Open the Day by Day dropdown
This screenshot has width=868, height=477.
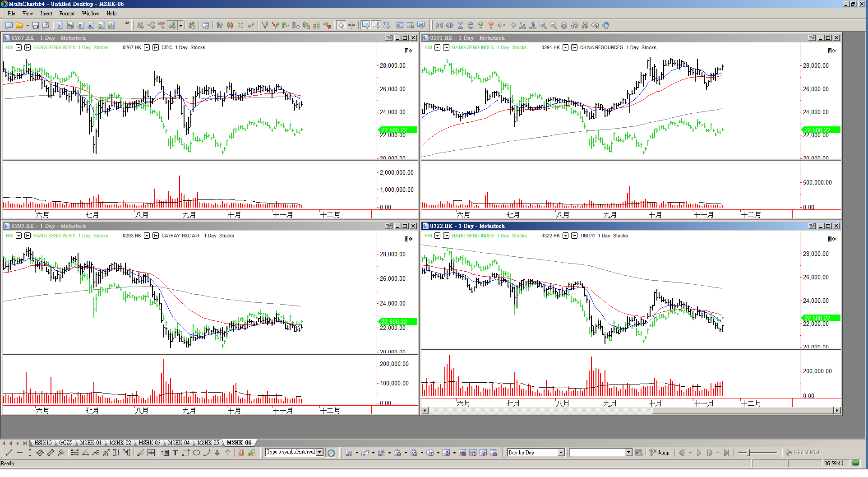click(x=561, y=453)
